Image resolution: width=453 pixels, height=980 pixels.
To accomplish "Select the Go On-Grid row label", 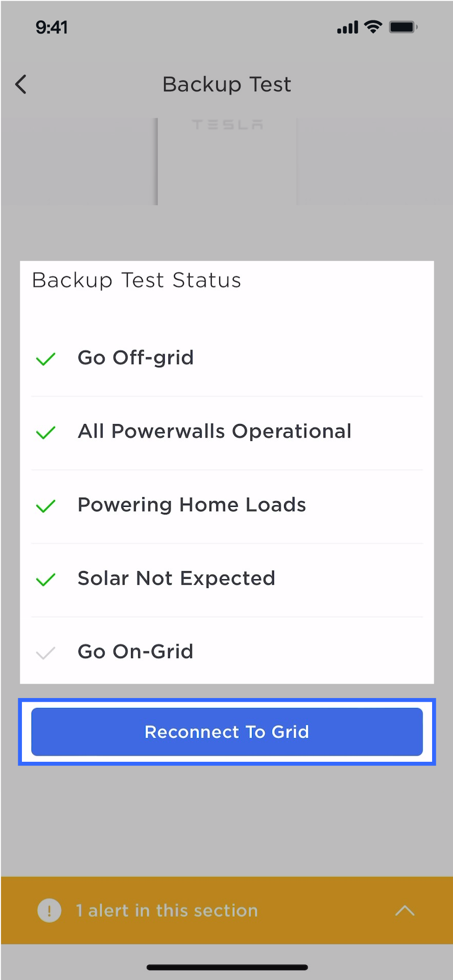I will (135, 652).
